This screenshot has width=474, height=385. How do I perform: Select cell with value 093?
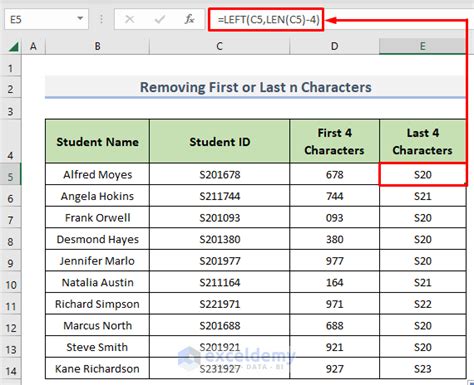pyautogui.click(x=335, y=218)
